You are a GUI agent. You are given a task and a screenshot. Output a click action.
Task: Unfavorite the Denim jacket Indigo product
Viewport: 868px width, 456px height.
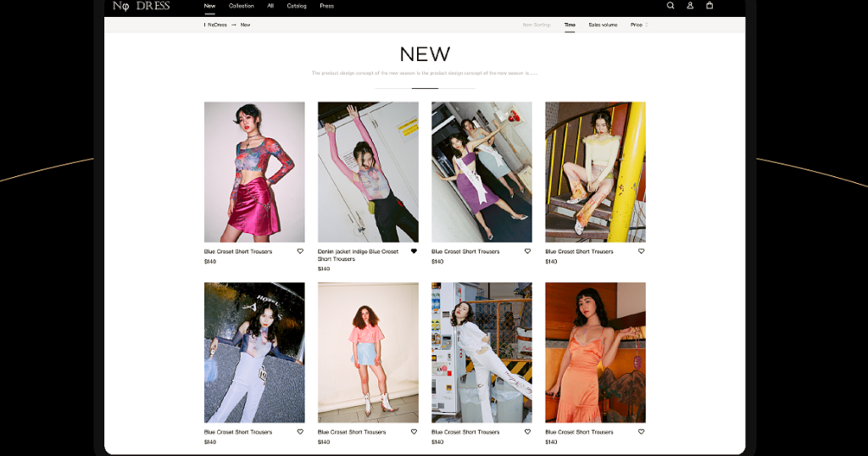tap(414, 252)
